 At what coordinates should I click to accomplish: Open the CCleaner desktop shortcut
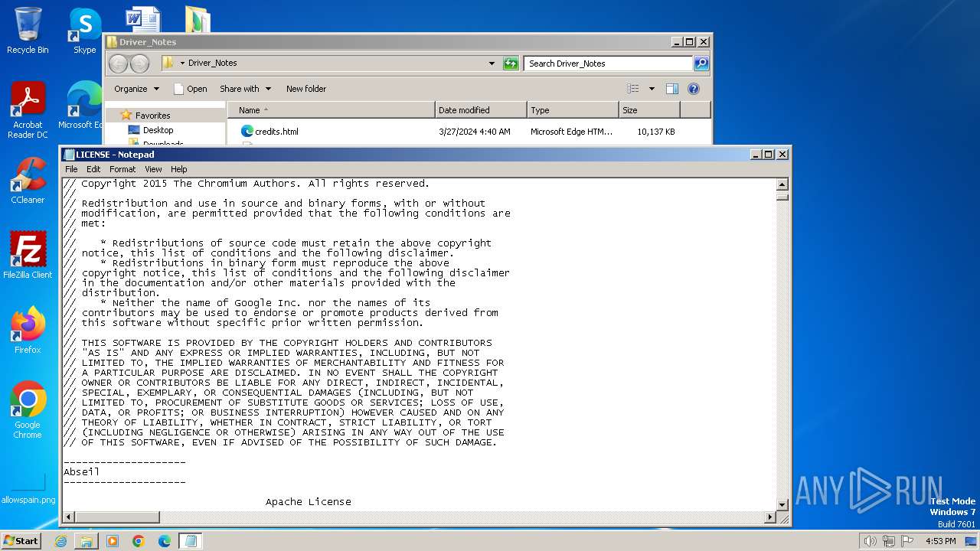[x=28, y=181]
